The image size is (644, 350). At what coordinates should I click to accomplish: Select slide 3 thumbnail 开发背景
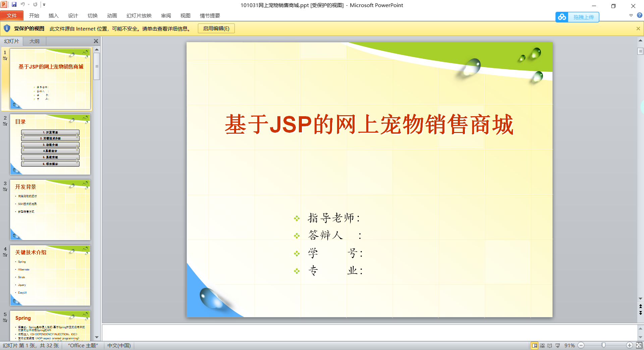[50, 210]
